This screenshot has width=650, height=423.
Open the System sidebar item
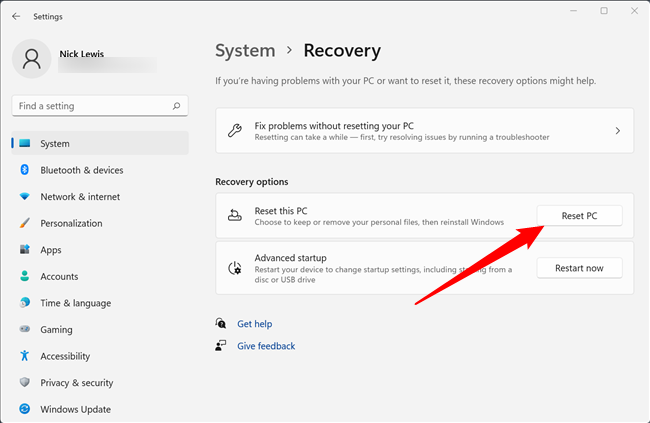tap(100, 143)
